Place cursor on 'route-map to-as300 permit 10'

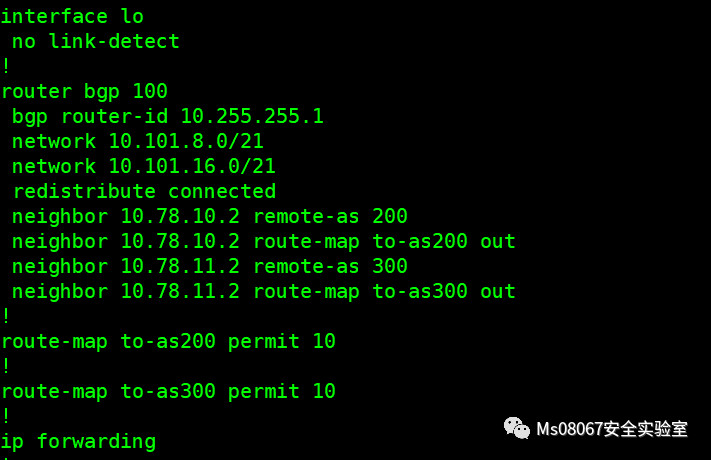click(168, 391)
